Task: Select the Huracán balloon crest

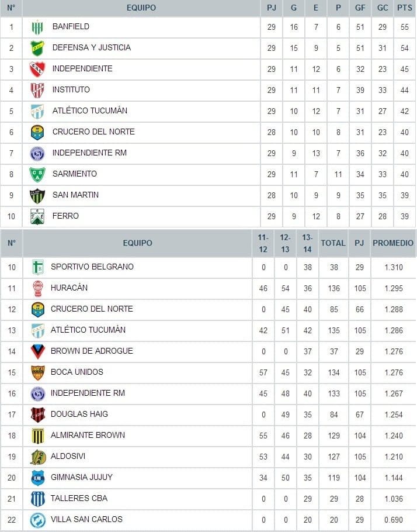Action: (37, 288)
